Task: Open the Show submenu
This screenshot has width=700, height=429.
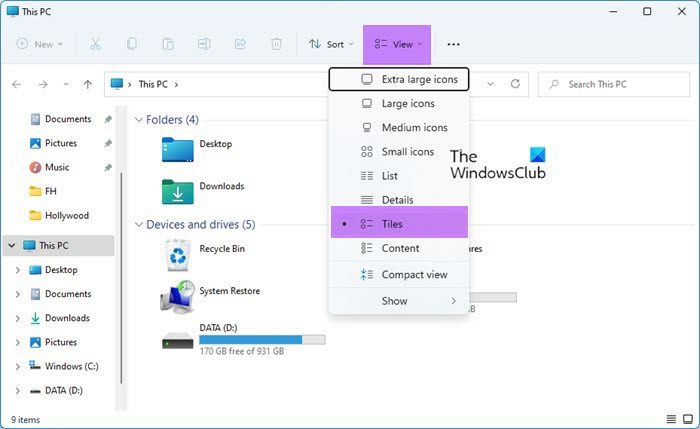Action: (399, 301)
